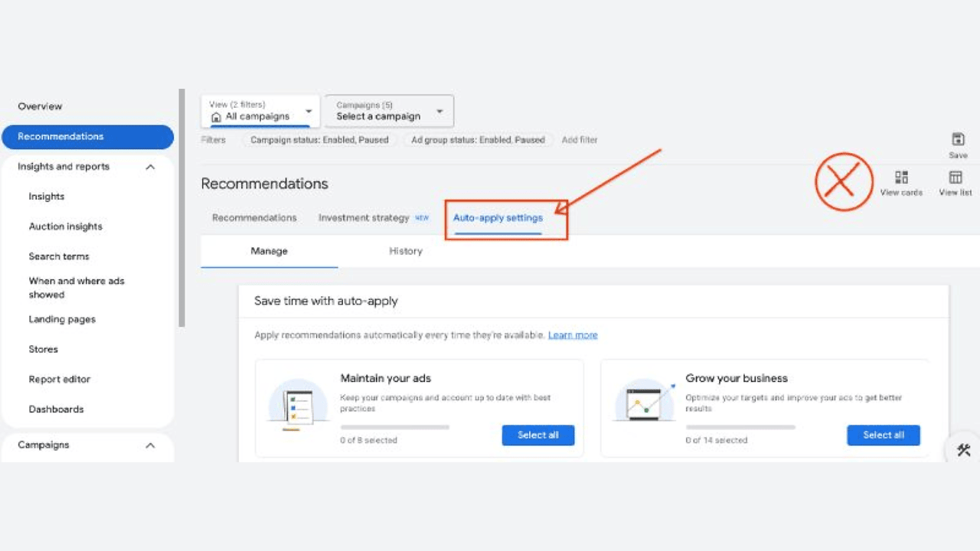Click the Maintain your ads progress bar
The width and height of the screenshot is (980, 551).
(x=394, y=427)
